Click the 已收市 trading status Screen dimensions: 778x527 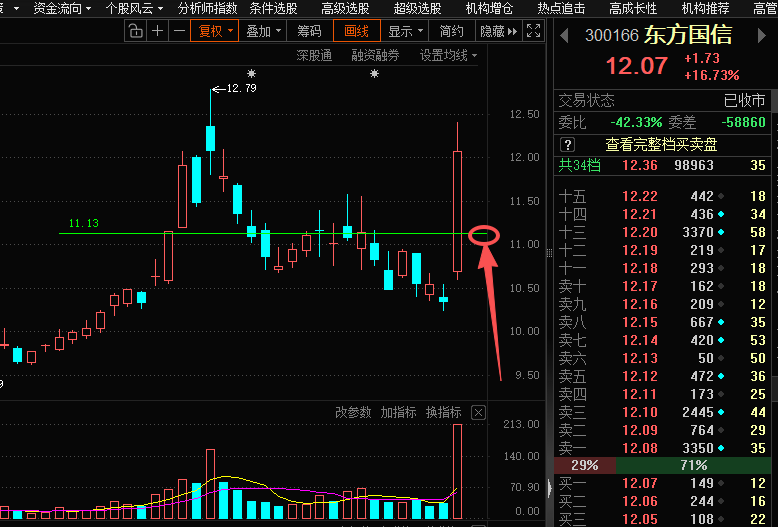(x=744, y=101)
